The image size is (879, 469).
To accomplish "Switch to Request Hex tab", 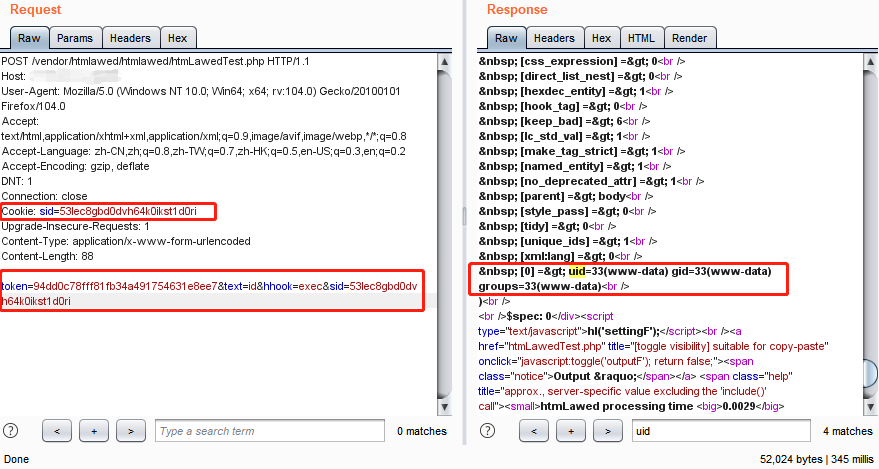I will [x=178, y=38].
